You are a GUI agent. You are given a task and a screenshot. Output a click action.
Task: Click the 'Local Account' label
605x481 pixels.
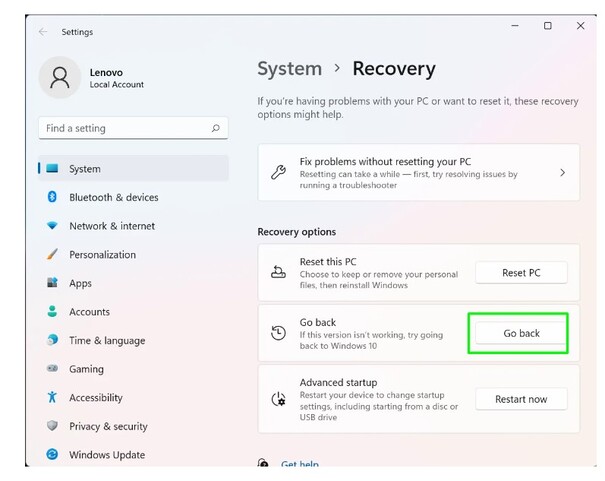(x=117, y=84)
